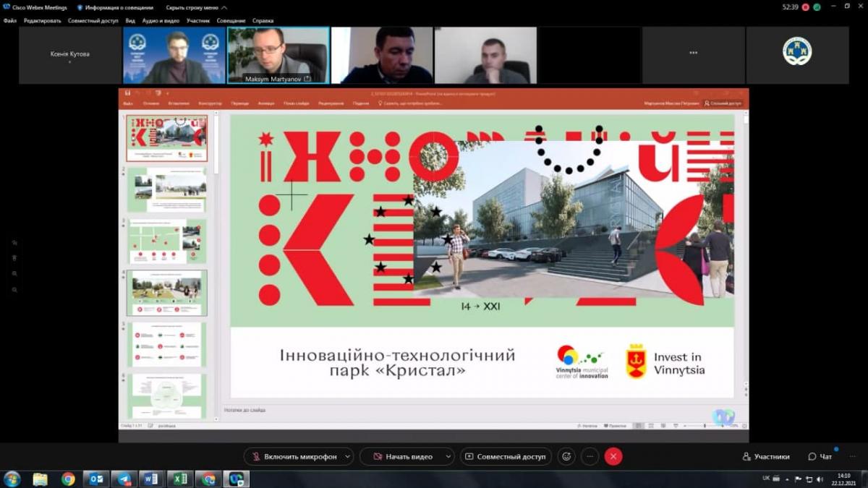Expand the video options dropdown arrow
The image size is (868, 488).
pyautogui.click(x=448, y=456)
